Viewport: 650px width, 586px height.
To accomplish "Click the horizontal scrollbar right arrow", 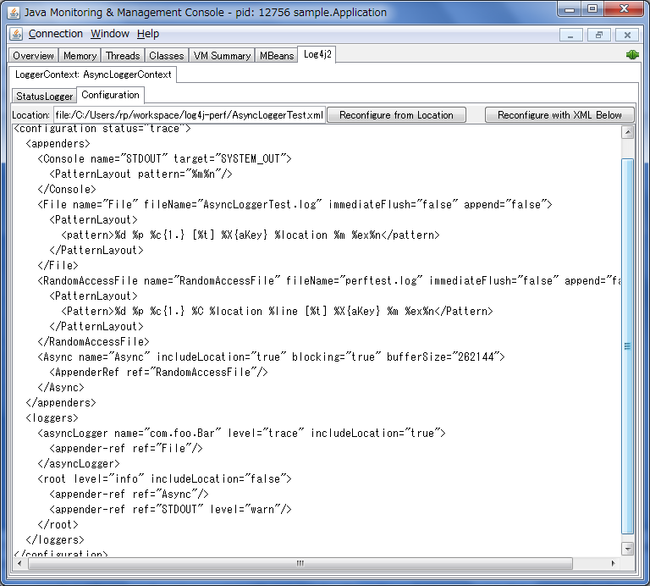I will 613,563.
